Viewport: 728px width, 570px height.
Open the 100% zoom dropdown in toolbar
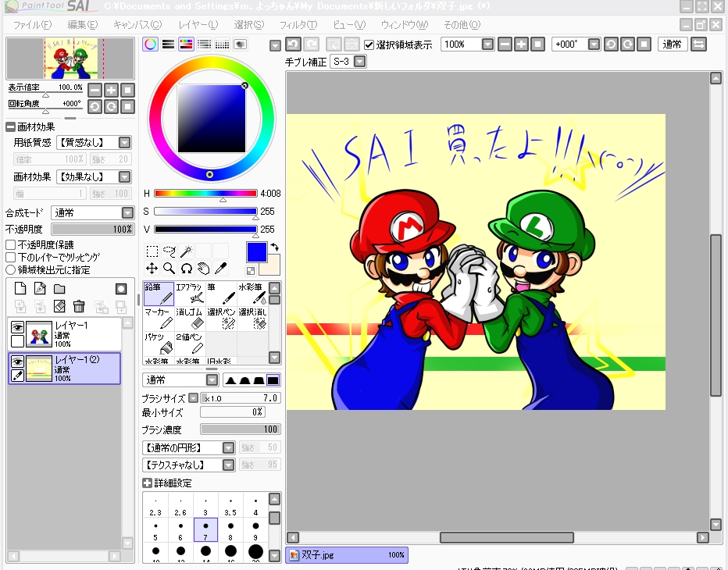tap(487, 44)
